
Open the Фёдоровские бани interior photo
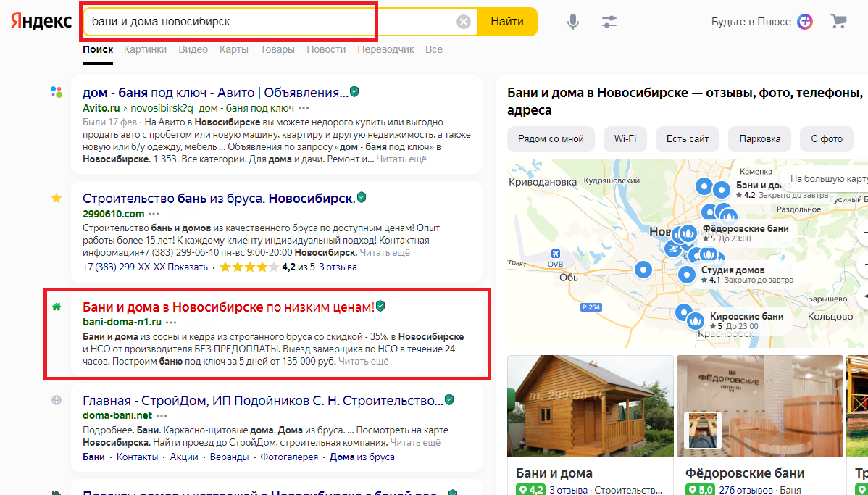click(x=759, y=406)
